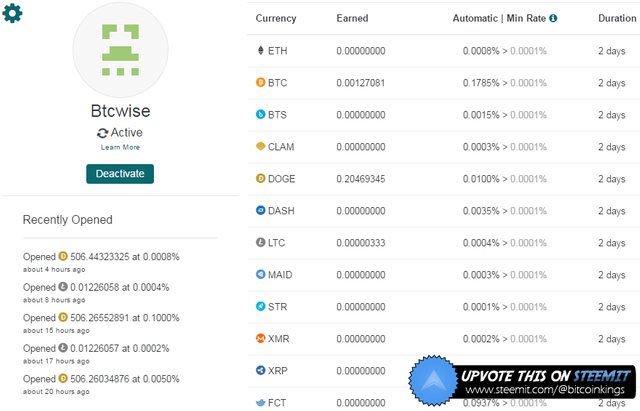Click the STR rate 0.0001% automatic value
Viewport: 640px width, 411px height.
pyautogui.click(x=481, y=307)
